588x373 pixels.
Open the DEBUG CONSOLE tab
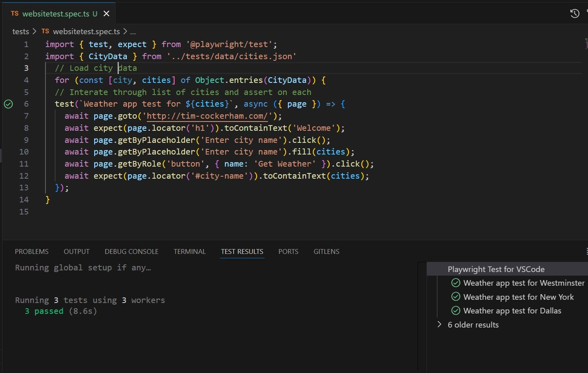pos(131,251)
